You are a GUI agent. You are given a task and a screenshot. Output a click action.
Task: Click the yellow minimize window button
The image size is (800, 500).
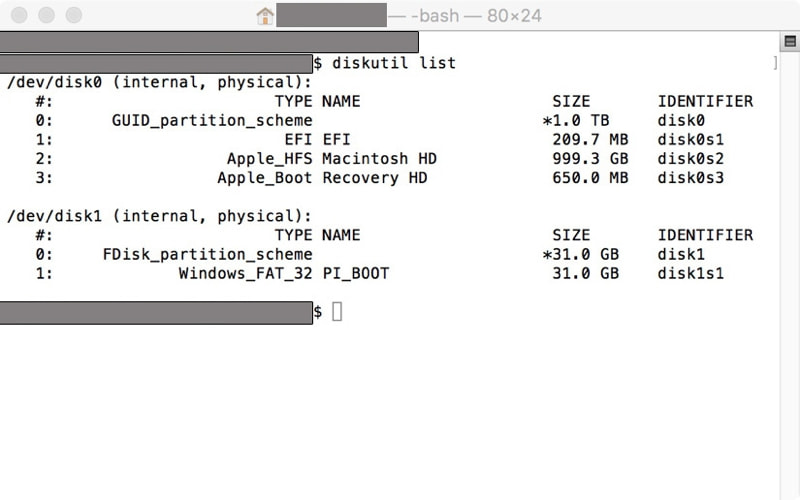(x=46, y=15)
